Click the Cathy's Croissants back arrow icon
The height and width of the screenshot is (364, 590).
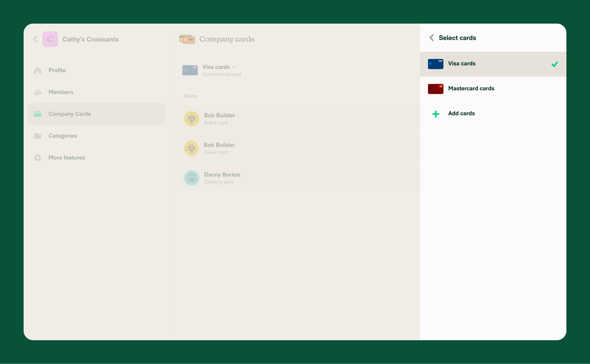tap(35, 39)
